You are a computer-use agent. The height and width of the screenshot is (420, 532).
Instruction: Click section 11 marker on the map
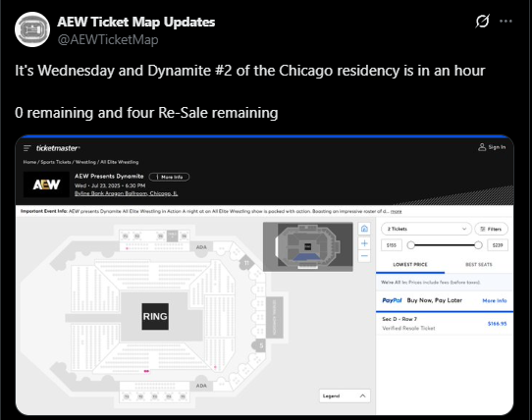pos(246,263)
